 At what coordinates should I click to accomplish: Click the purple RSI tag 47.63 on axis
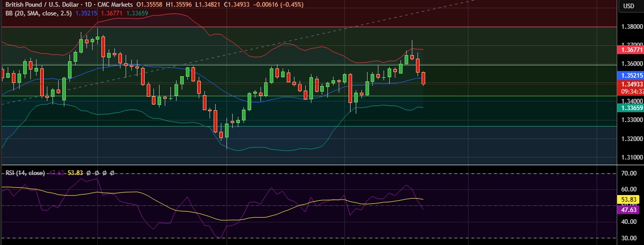[629, 209]
